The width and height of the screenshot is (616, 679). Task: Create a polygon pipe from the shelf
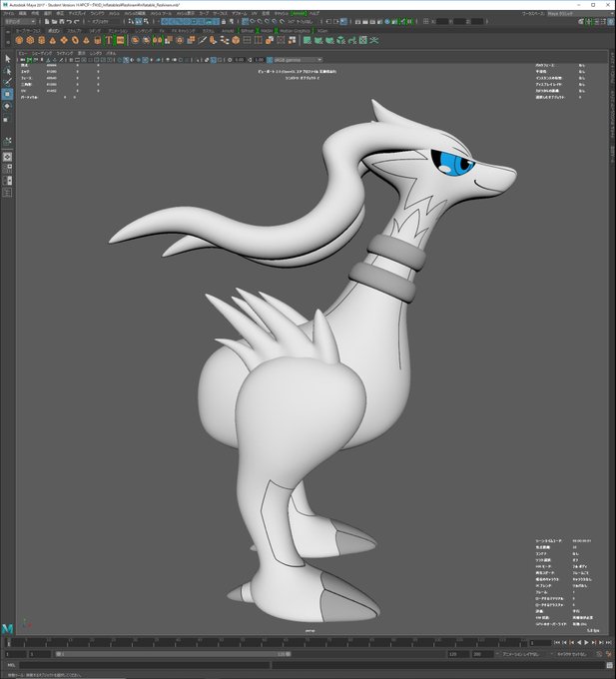(x=98, y=40)
